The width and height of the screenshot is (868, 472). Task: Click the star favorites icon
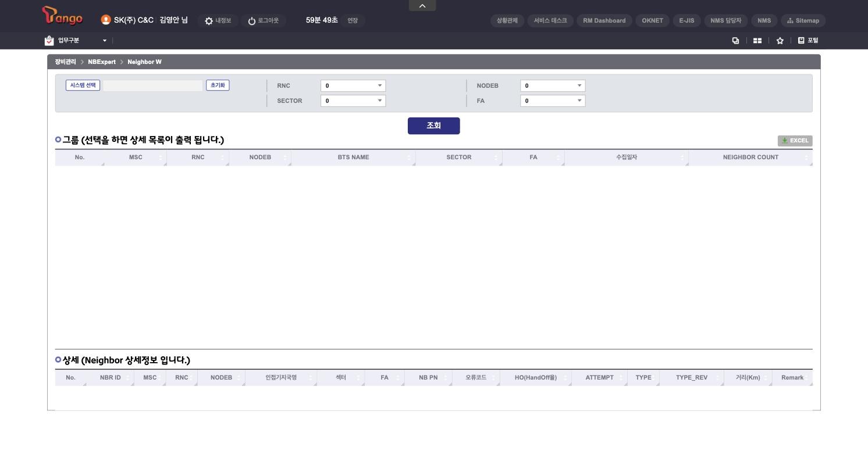point(780,41)
